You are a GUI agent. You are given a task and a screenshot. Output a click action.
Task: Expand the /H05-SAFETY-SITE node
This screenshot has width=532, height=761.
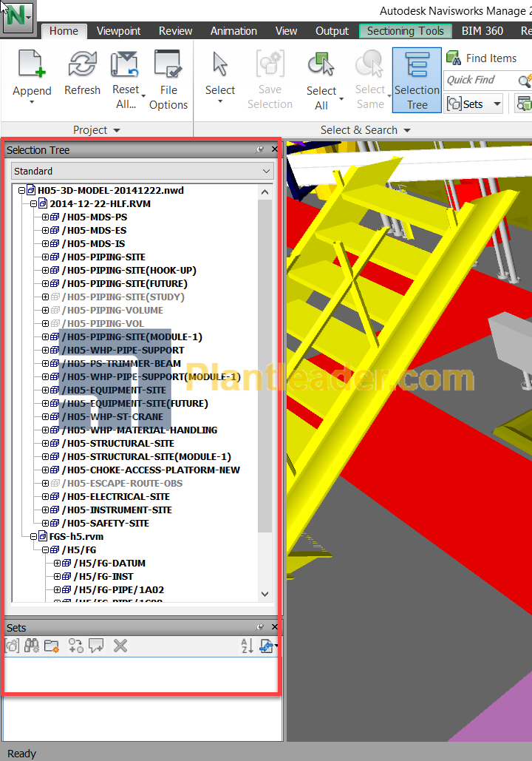[x=45, y=523]
